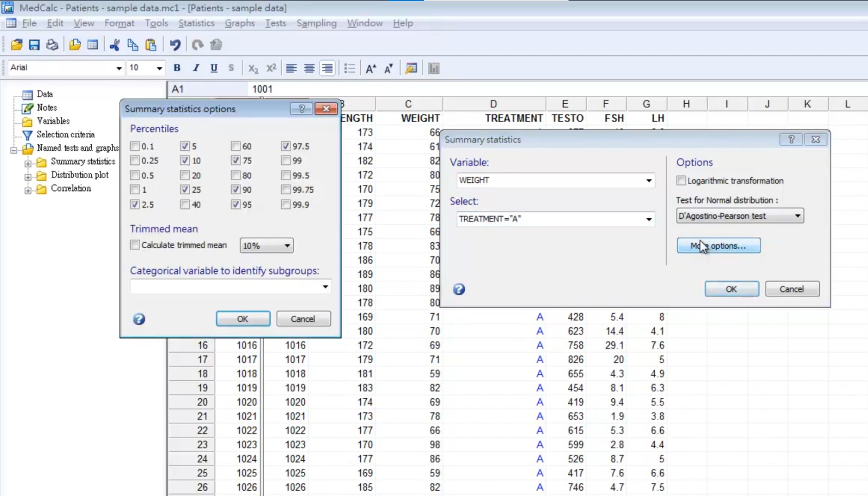This screenshot has width=868, height=496.
Task: Collapse Named tests and graphs node
Action: tap(14, 149)
